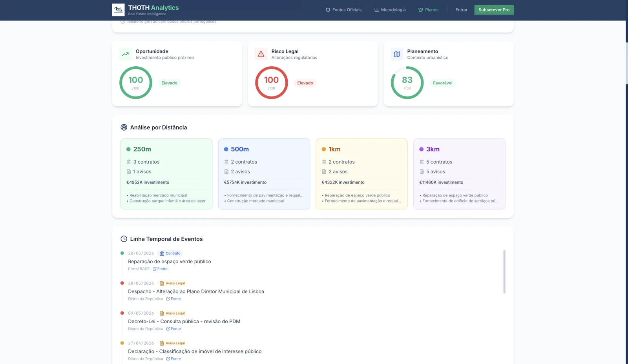
Task: Click the green timeline marker for 20/05/2026 Contrato
Action: pyautogui.click(x=122, y=253)
